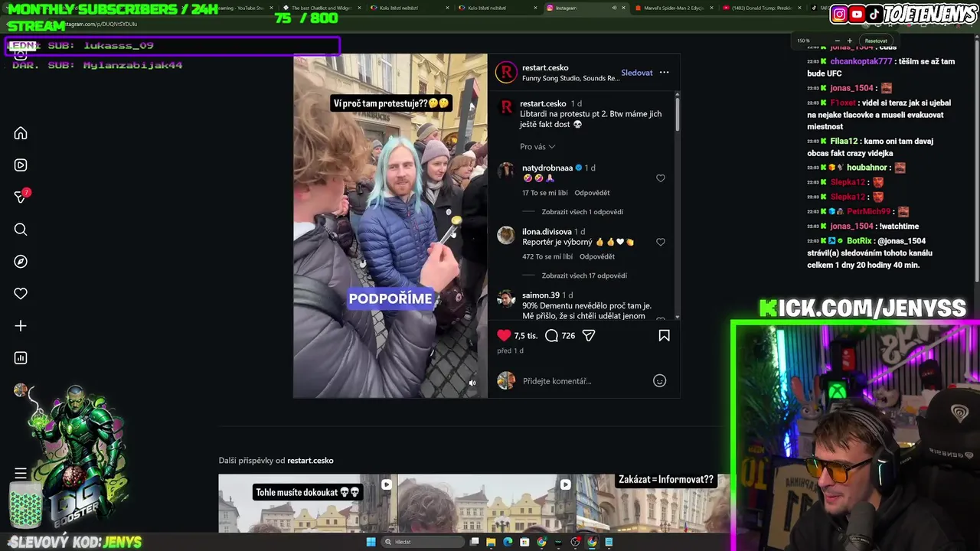Expand the Pro vás comment sorting dropdown

pos(537,147)
